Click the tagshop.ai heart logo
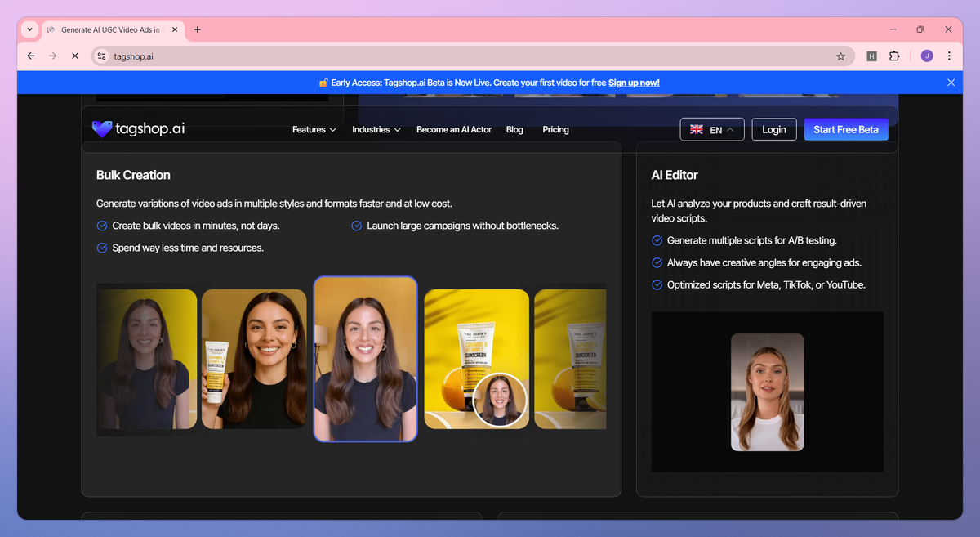Image resolution: width=980 pixels, height=537 pixels. 102,129
